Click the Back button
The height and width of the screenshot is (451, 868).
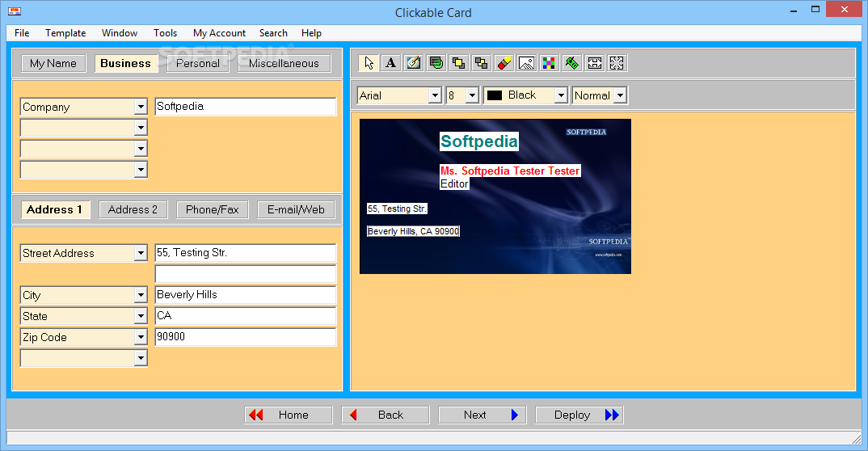click(x=386, y=415)
